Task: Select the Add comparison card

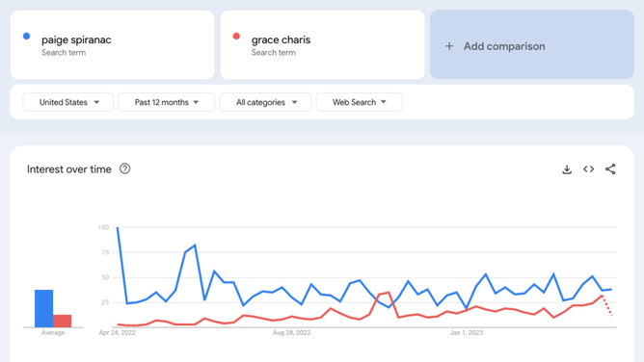Action: (x=532, y=44)
